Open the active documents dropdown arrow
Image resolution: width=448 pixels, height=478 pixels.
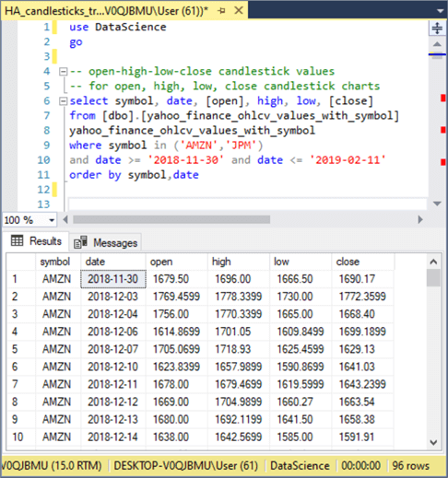[440, 11]
